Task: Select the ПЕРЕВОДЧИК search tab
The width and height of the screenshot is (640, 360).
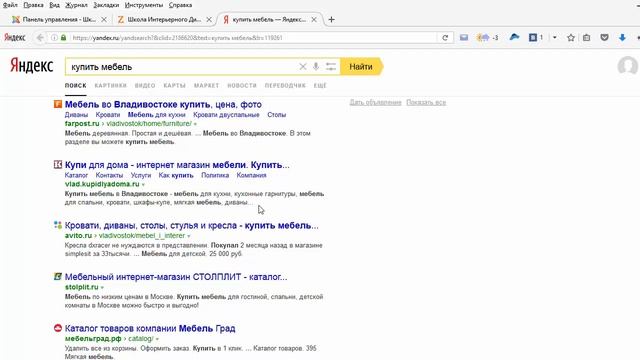Action: click(285, 85)
